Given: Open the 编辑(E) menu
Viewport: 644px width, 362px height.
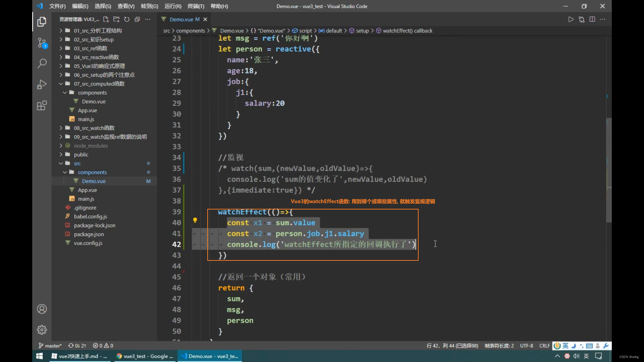Looking at the screenshot, I should pos(80,6).
